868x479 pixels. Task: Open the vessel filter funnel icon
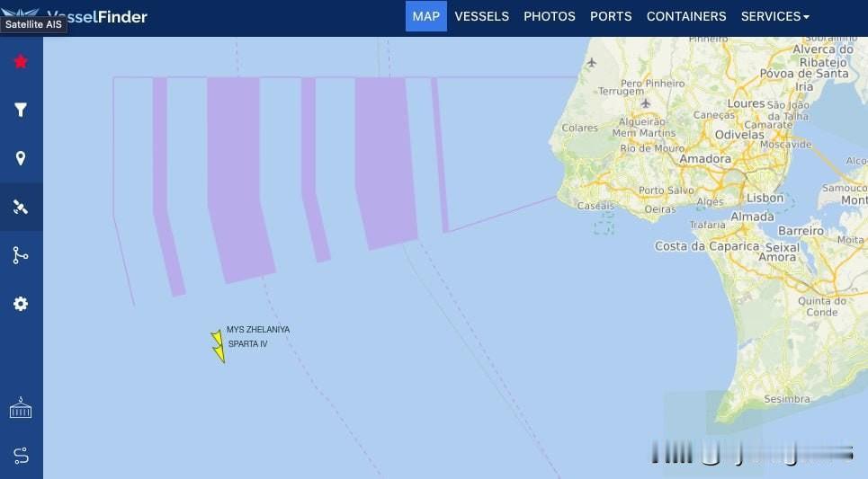click(21, 110)
